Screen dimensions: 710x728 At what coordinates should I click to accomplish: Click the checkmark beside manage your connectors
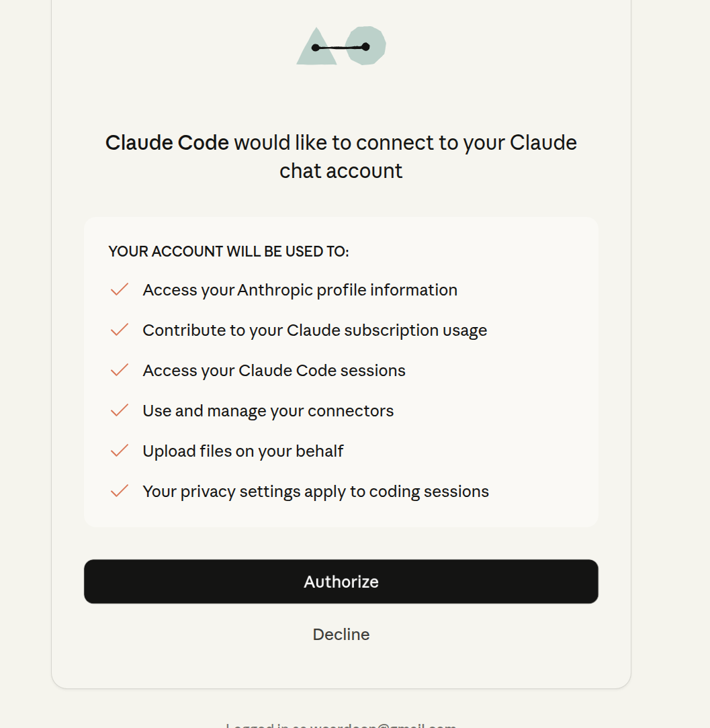tap(120, 411)
